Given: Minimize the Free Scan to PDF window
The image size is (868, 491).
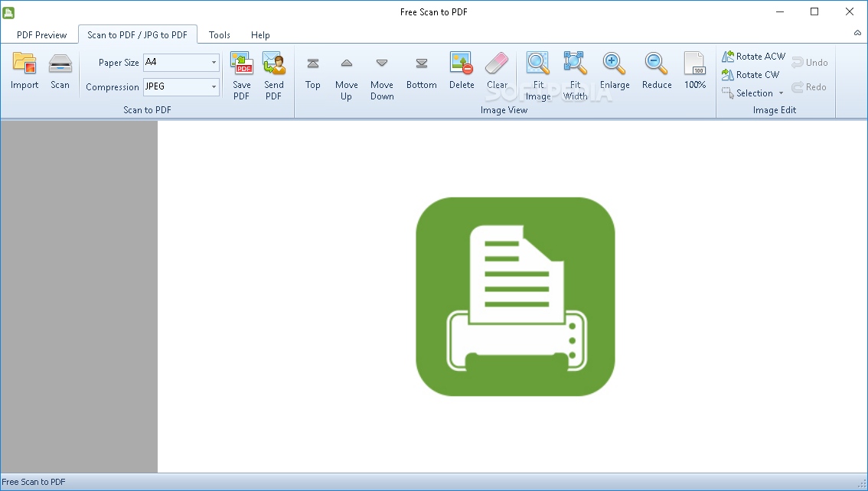Looking at the screenshot, I should [780, 11].
